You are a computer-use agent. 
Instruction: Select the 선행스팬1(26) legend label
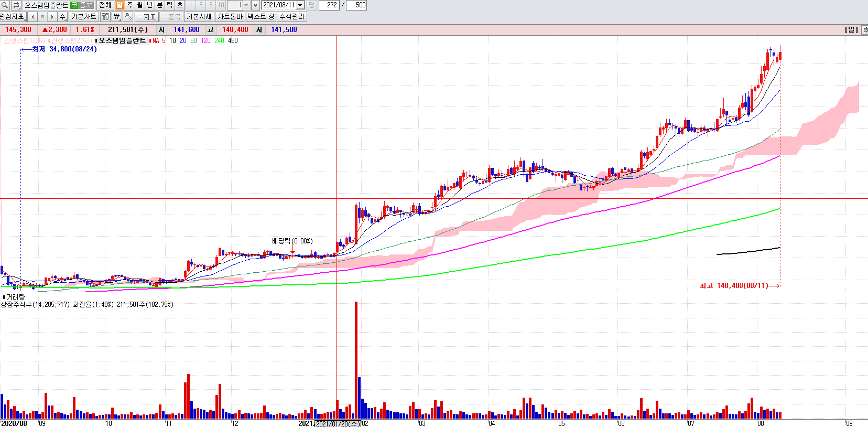click(x=25, y=40)
